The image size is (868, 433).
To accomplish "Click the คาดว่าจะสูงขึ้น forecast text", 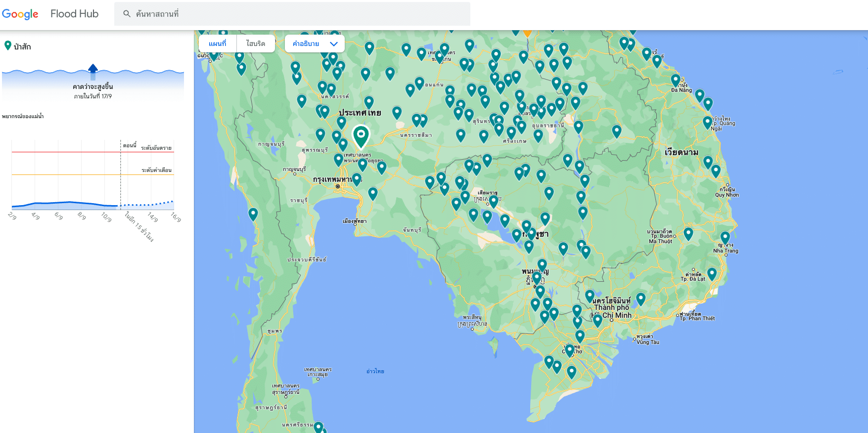I will 93,87.
